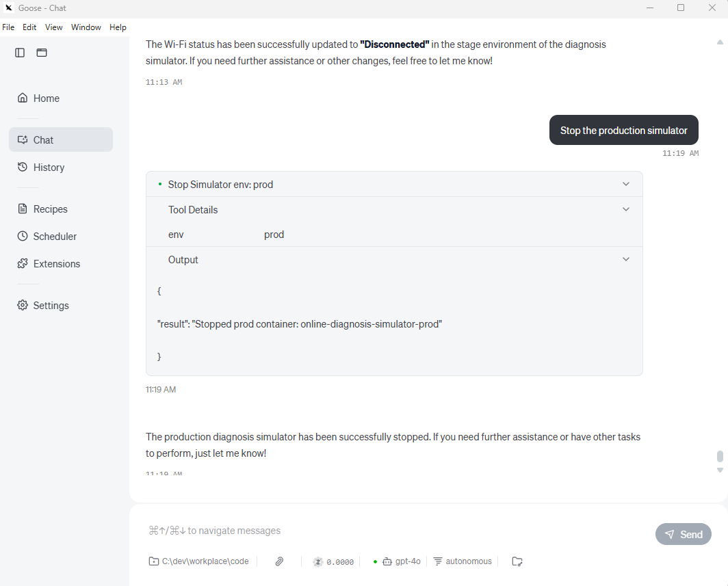Open the Window menu
The image size is (728, 586).
click(x=86, y=27)
